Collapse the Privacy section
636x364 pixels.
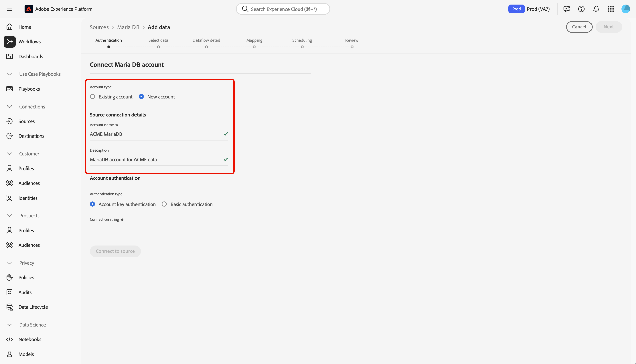click(x=10, y=263)
